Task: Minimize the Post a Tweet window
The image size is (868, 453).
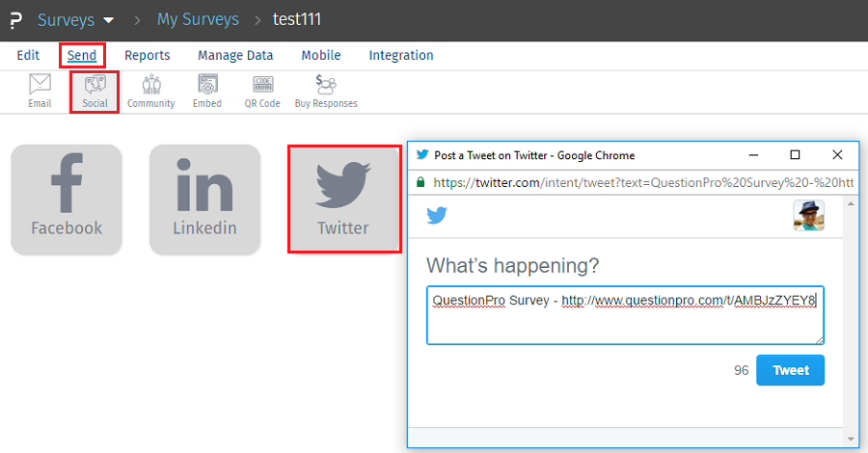Action: tap(753, 155)
